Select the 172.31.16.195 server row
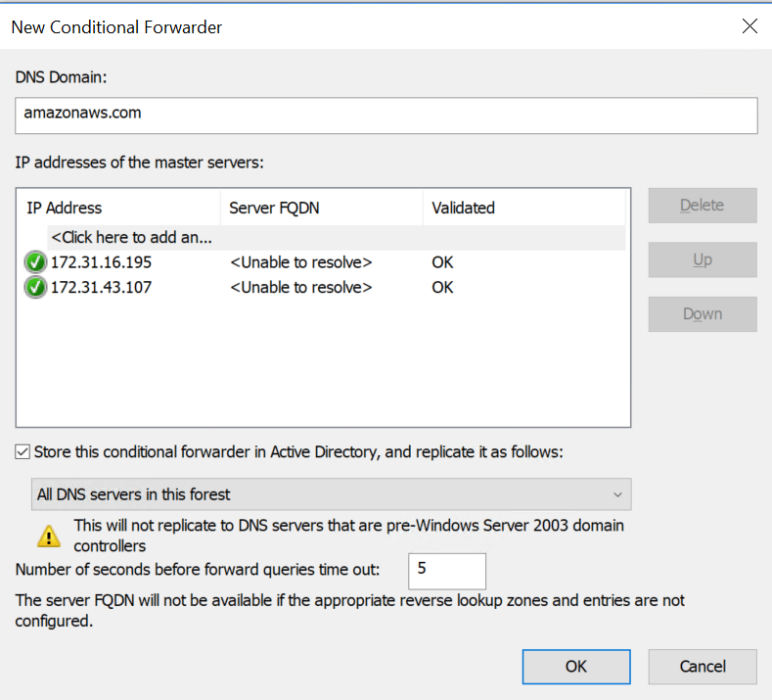This screenshot has width=772, height=700. coord(325,262)
